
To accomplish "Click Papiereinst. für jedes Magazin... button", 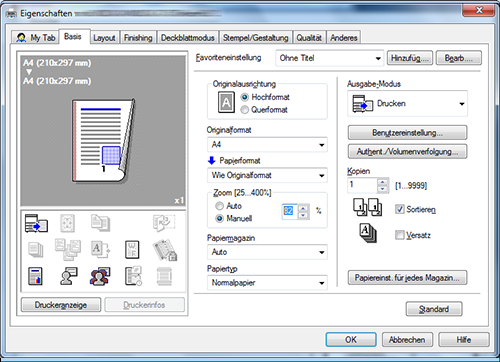I will [407, 278].
